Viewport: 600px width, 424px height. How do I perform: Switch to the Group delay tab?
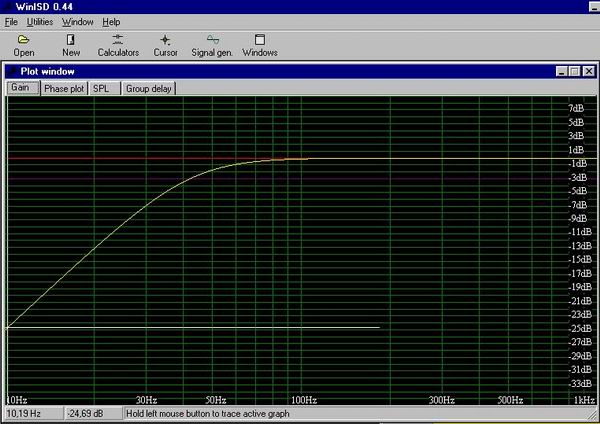(x=148, y=89)
